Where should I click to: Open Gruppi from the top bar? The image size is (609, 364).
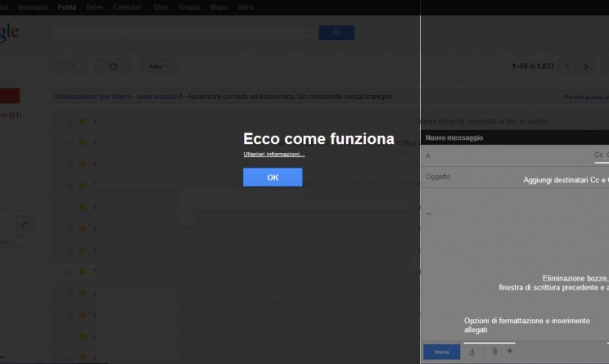click(189, 7)
